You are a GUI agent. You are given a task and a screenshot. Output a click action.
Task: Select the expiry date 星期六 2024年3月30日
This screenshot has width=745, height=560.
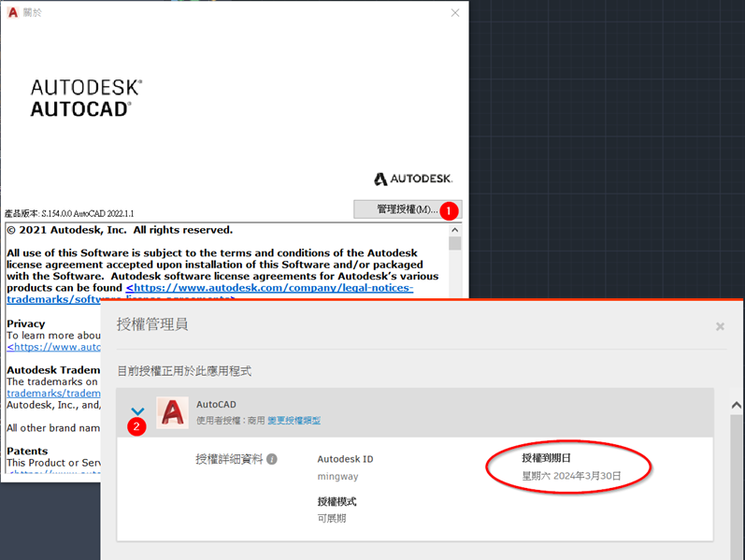[x=571, y=476]
